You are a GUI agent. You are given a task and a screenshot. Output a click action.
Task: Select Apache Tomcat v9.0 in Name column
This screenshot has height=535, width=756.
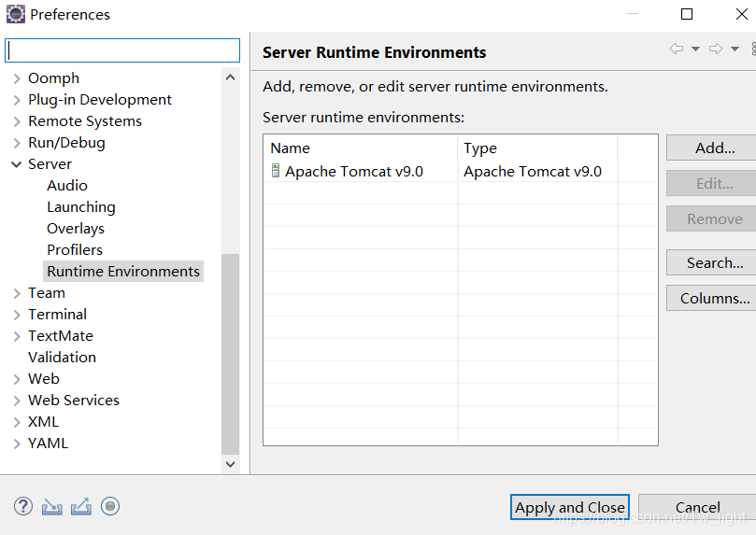click(354, 172)
